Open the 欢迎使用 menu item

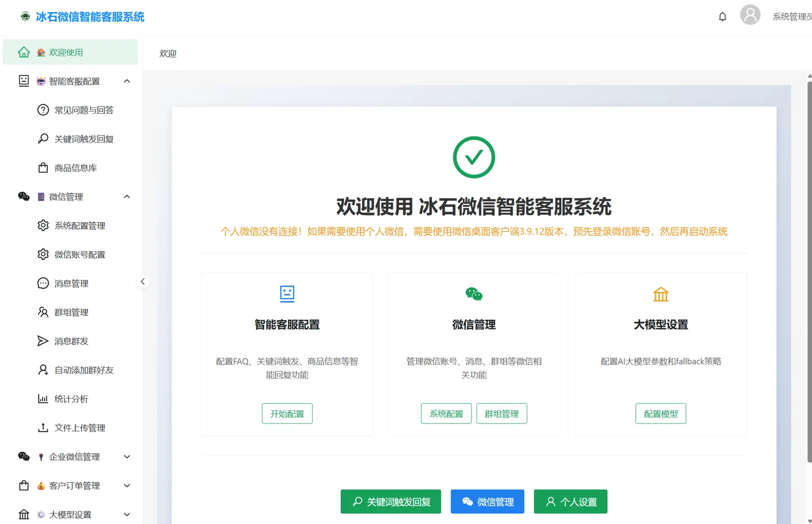[x=71, y=52]
